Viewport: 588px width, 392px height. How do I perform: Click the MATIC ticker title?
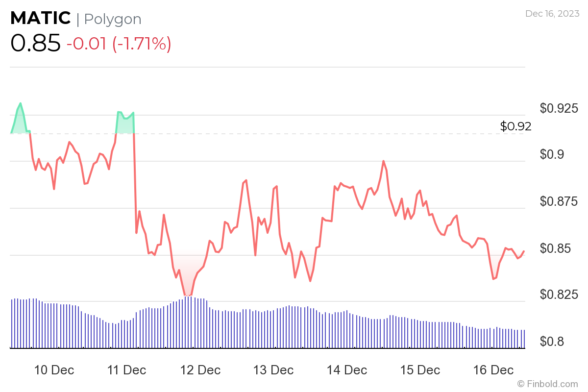(40, 18)
